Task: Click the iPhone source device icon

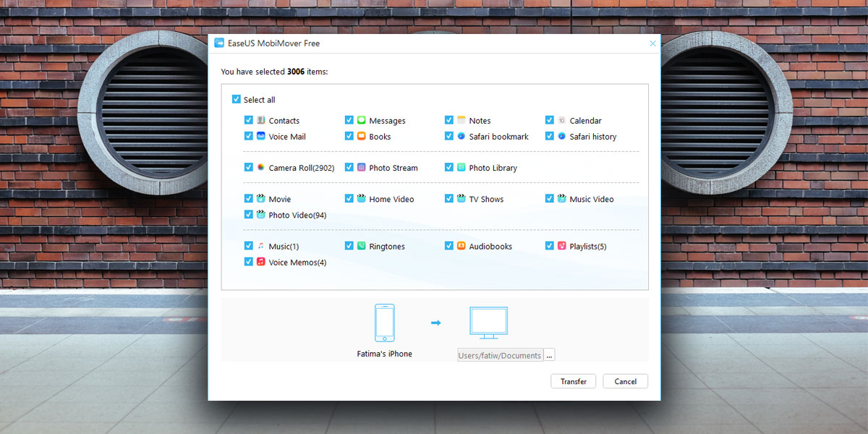Action: (x=384, y=323)
